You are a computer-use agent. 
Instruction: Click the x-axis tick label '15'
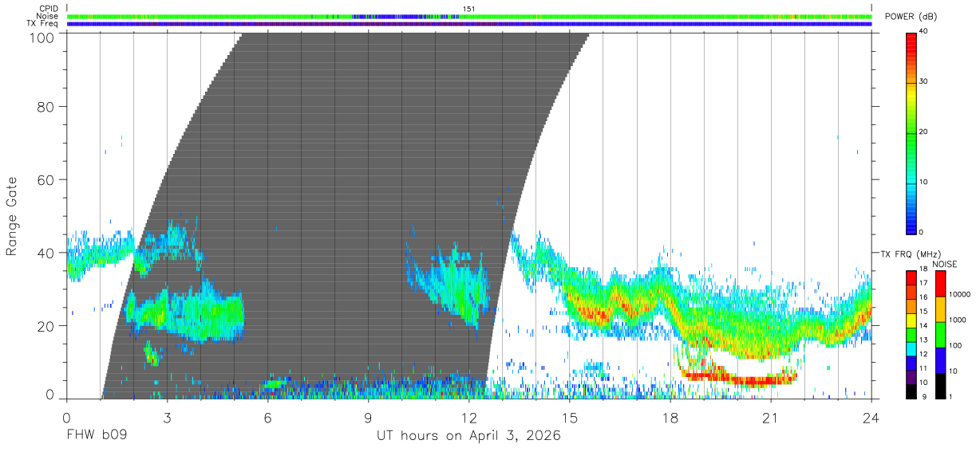pos(570,417)
